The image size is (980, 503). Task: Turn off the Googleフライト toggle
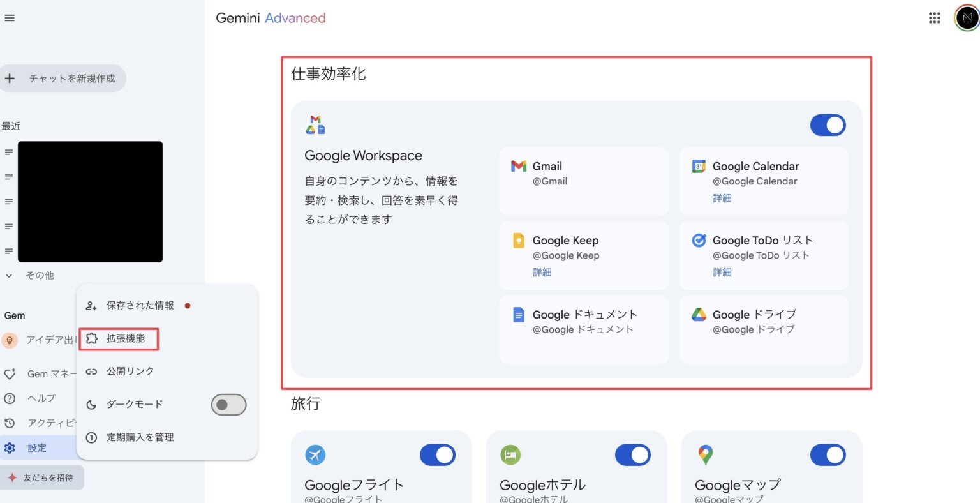tap(438, 454)
